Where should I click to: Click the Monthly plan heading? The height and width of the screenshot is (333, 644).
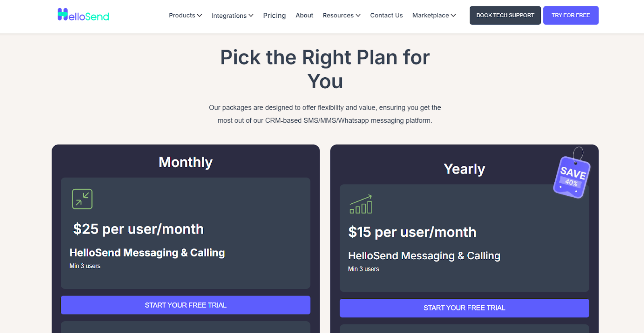[185, 162]
